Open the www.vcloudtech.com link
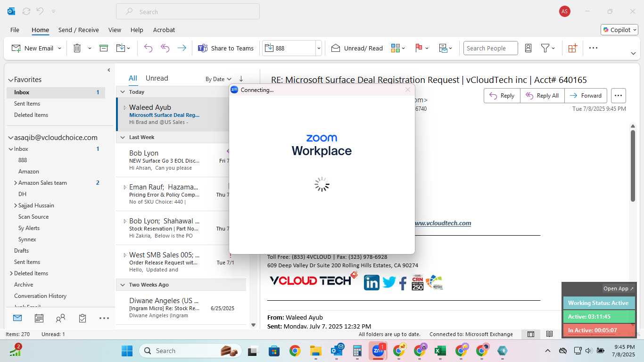 (443, 223)
